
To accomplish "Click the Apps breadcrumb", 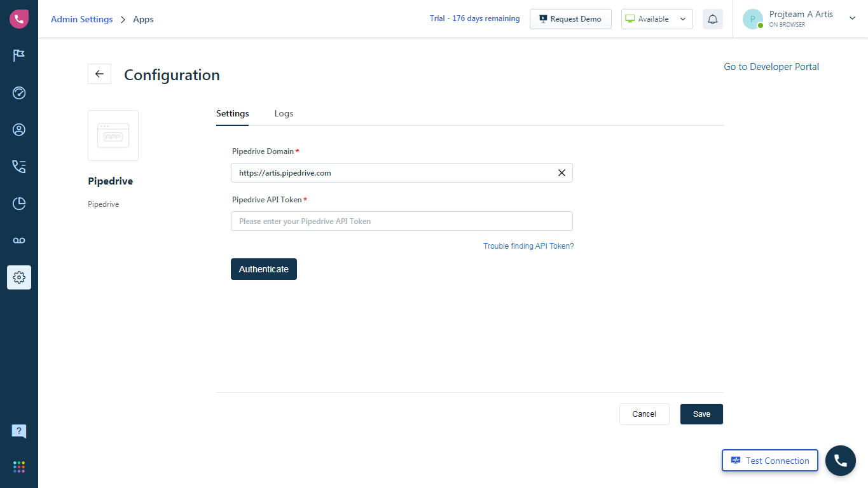I will pyautogui.click(x=143, y=19).
